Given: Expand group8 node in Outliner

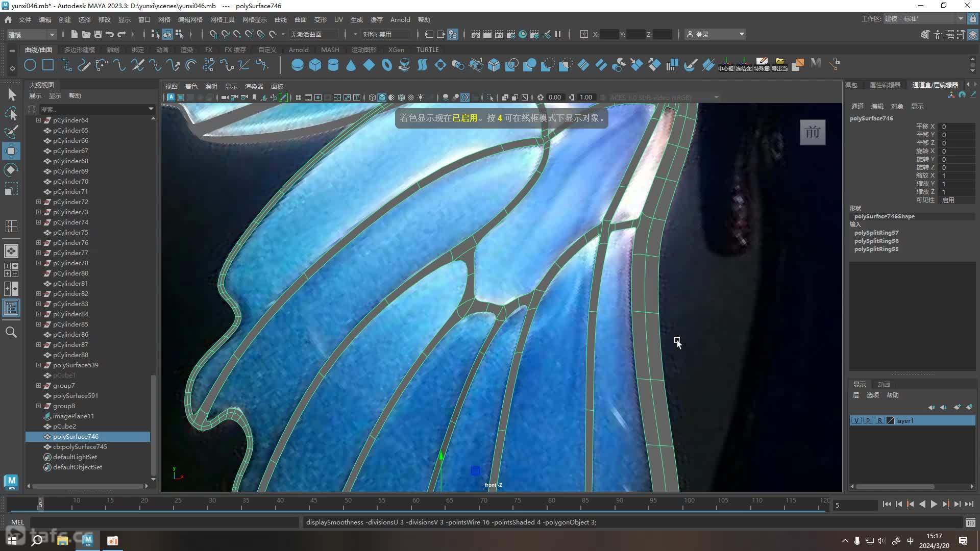Looking at the screenshot, I should click(38, 406).
